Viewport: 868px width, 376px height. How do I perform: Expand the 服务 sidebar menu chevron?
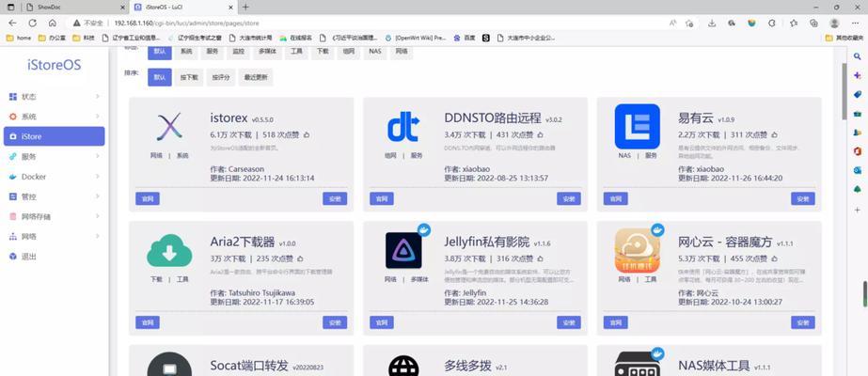(x=98, y=156)
